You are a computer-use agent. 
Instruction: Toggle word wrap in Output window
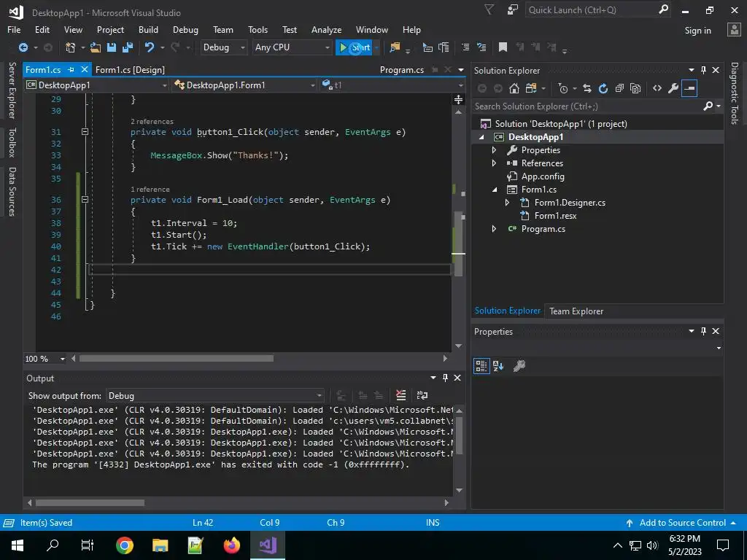point(422,395)
